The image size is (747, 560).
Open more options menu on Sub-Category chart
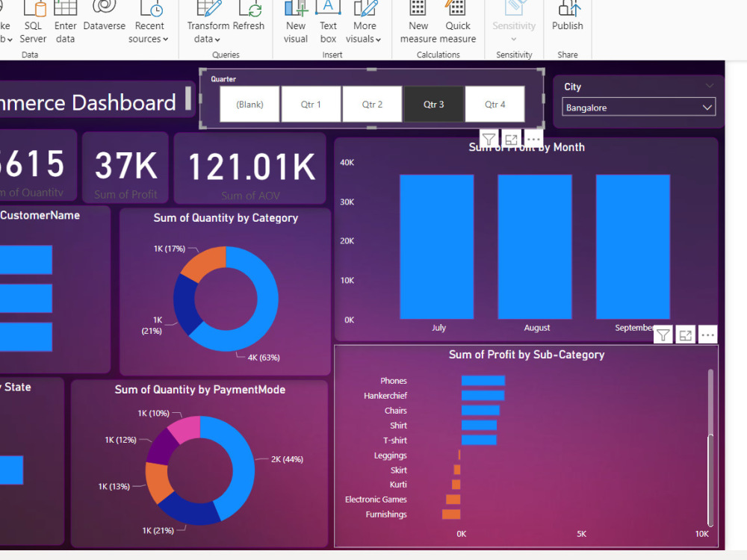707,334
